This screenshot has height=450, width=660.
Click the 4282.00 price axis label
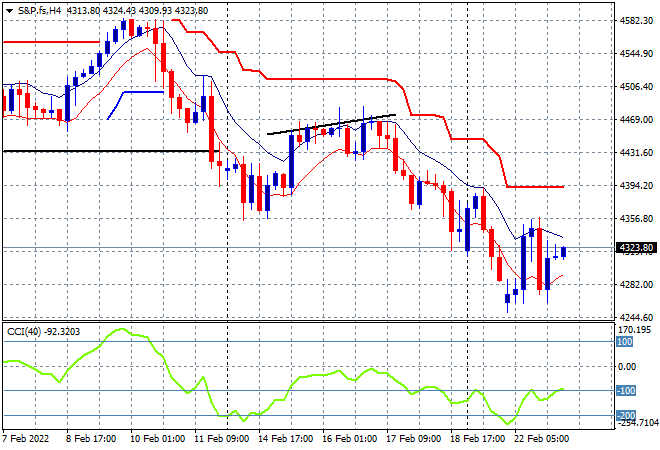coord(636,285)
